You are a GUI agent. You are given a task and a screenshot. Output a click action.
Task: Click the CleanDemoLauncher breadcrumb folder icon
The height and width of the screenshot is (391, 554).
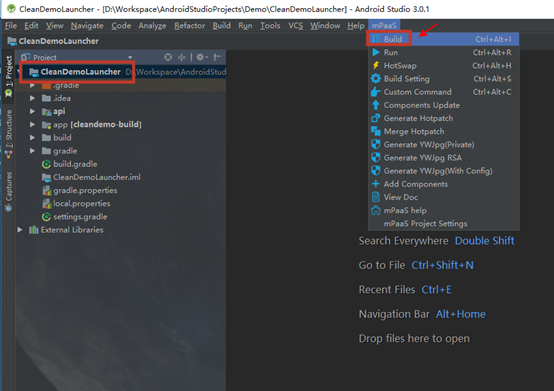(12, 41)
